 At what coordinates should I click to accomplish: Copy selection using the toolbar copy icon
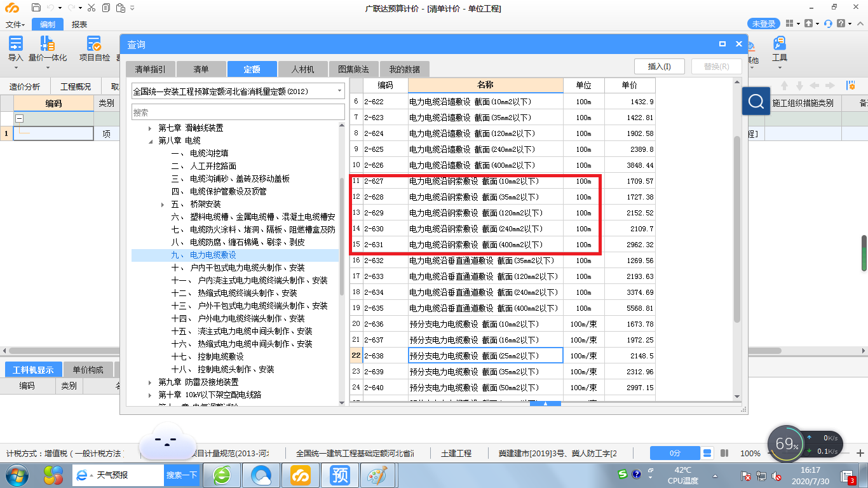coord(105,8)
